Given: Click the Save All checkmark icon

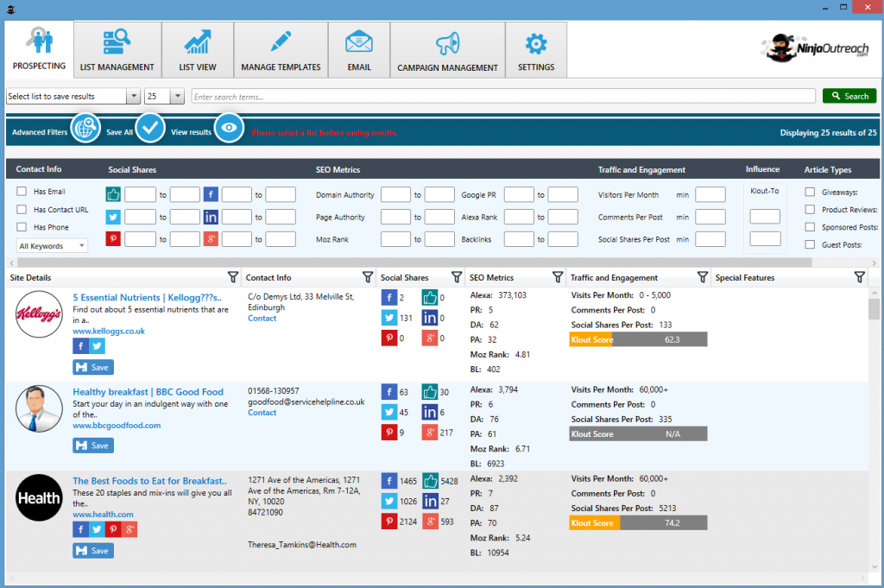Looking at the screenshot, I should [150, 128].
